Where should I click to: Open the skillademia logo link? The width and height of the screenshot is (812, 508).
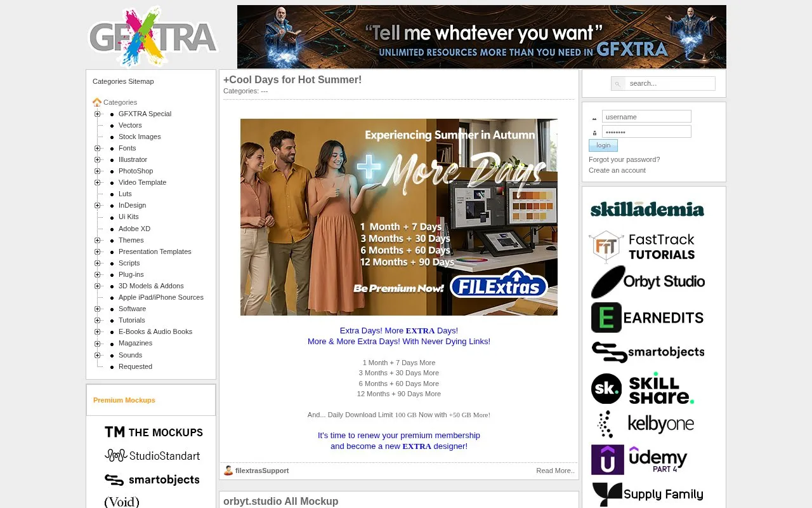(647, 210)
